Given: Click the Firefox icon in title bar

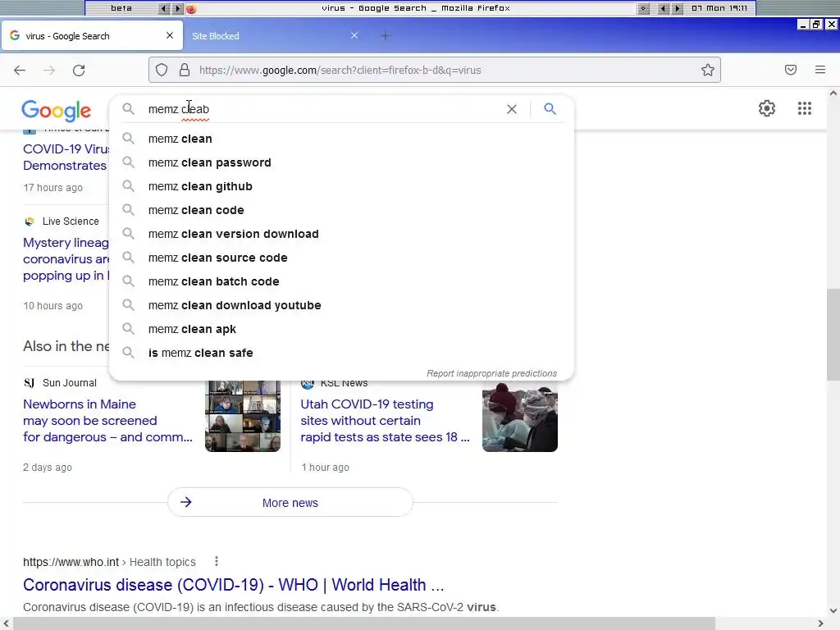Looking at the screenshot, I should point(191,8).
